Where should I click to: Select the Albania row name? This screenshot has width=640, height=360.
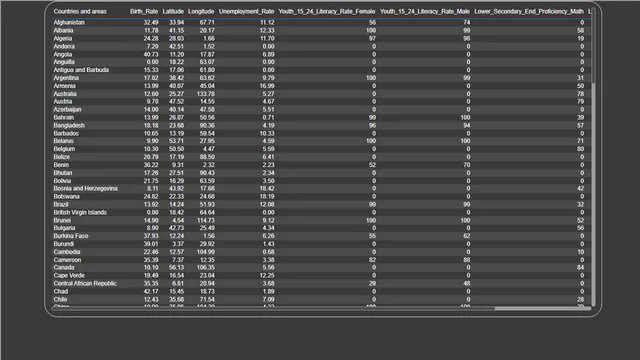click(63, 31)
